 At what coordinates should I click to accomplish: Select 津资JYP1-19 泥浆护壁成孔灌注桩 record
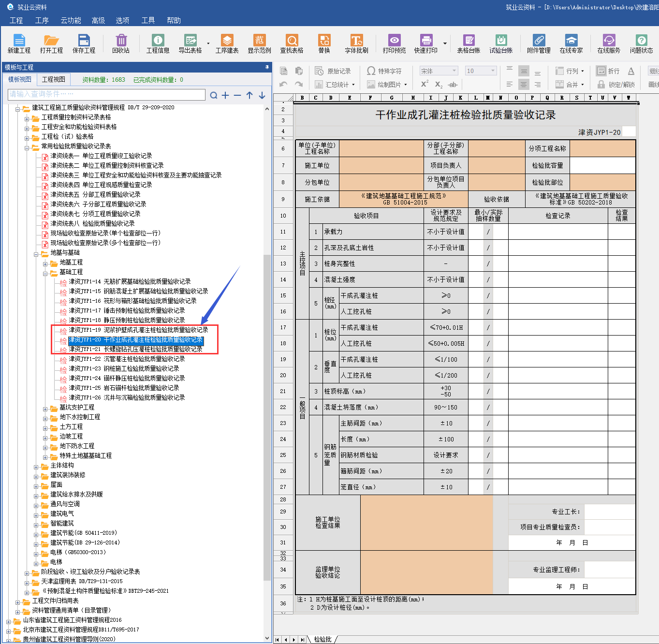coord(138,330)
